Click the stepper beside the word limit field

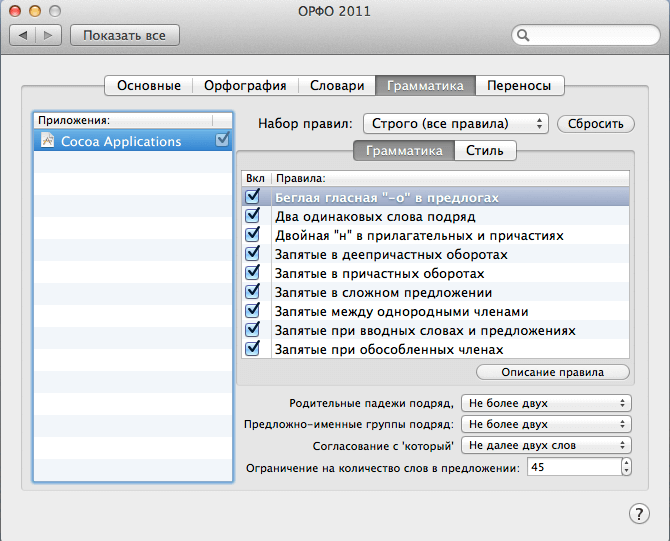click(626, 467)
